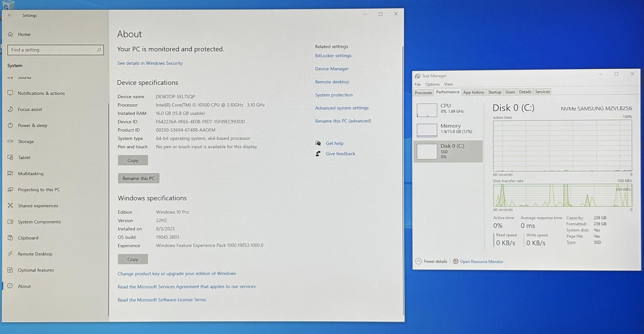Open Advanced system settings link
This screenshot has height=334, width=644.
(x=342, y=108)
